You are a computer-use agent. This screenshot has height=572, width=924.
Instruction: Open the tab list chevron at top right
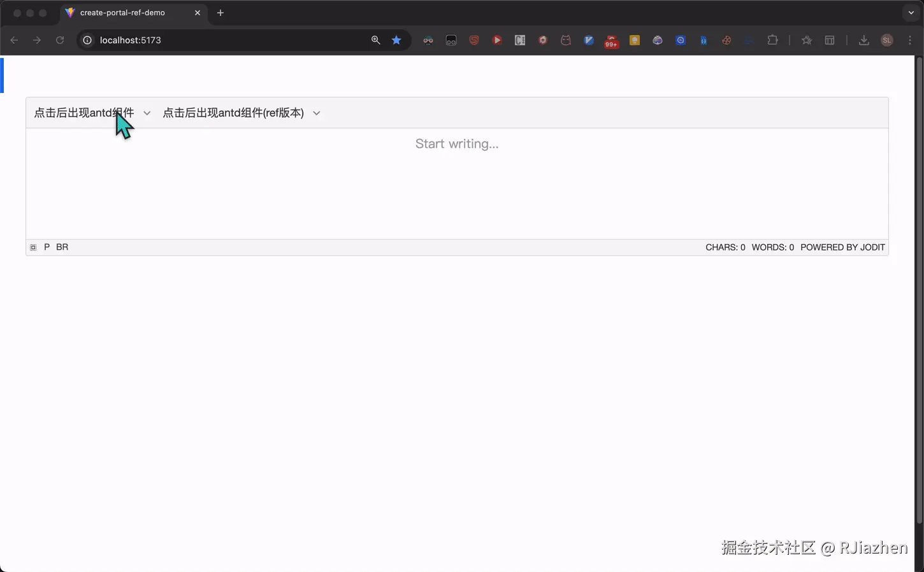point(909,13)
